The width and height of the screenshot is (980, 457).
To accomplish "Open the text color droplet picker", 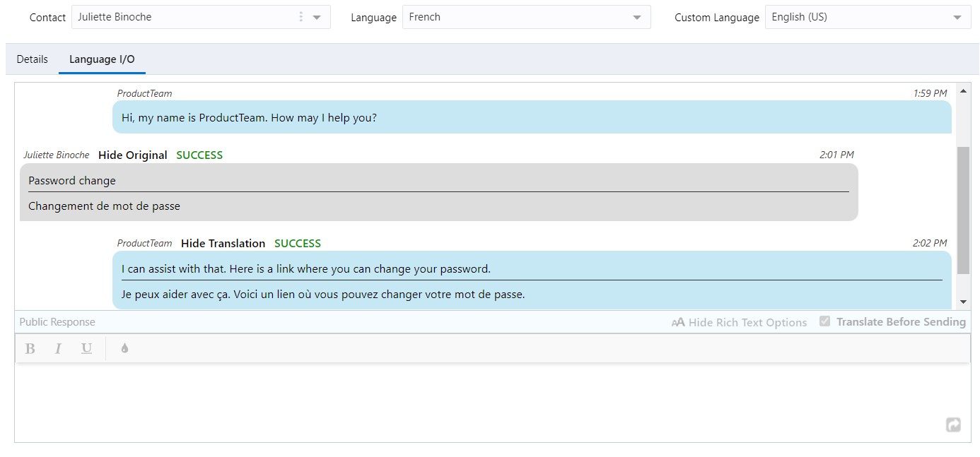I will (x=124, y=348).
